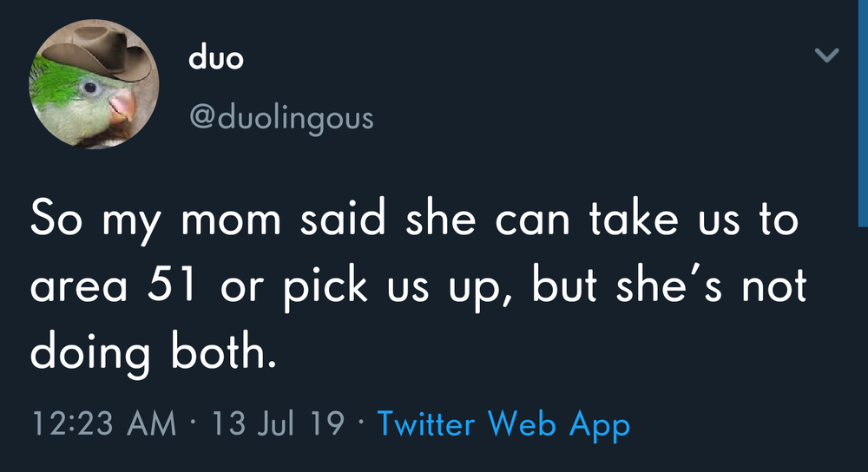Click the 13 Jul 19 date

278,424
